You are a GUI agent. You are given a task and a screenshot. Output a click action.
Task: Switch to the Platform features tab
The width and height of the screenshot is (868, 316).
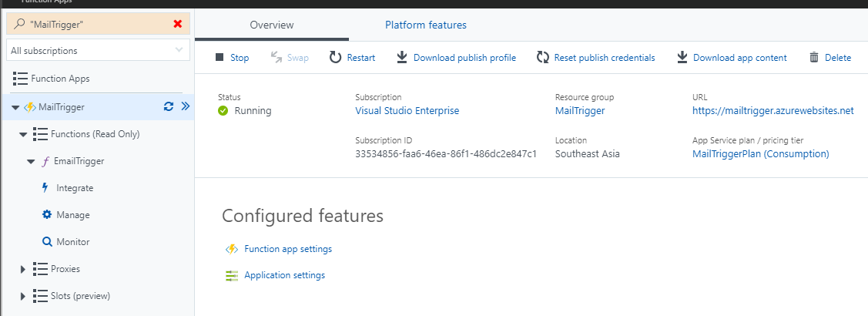coord(426,25)
